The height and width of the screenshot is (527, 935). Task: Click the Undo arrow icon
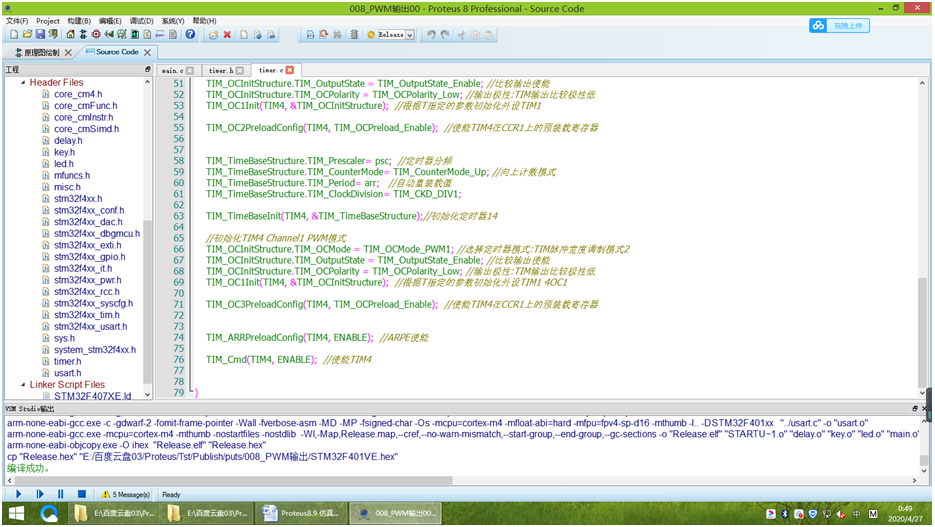click(431, 35)
